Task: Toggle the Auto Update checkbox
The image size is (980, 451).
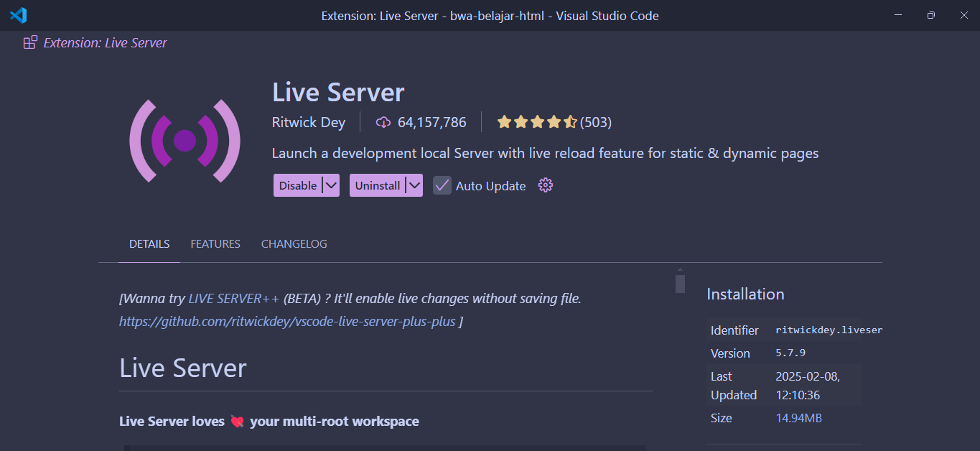Action: (442, 185)
